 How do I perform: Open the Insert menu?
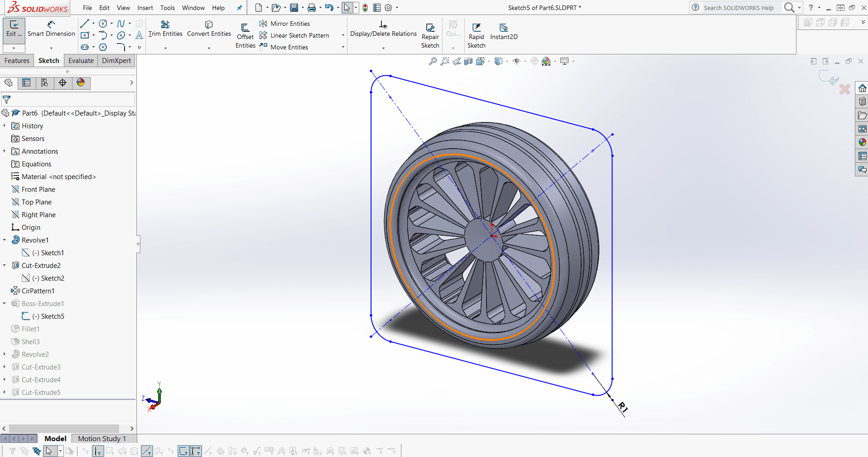tap(145, 8)
